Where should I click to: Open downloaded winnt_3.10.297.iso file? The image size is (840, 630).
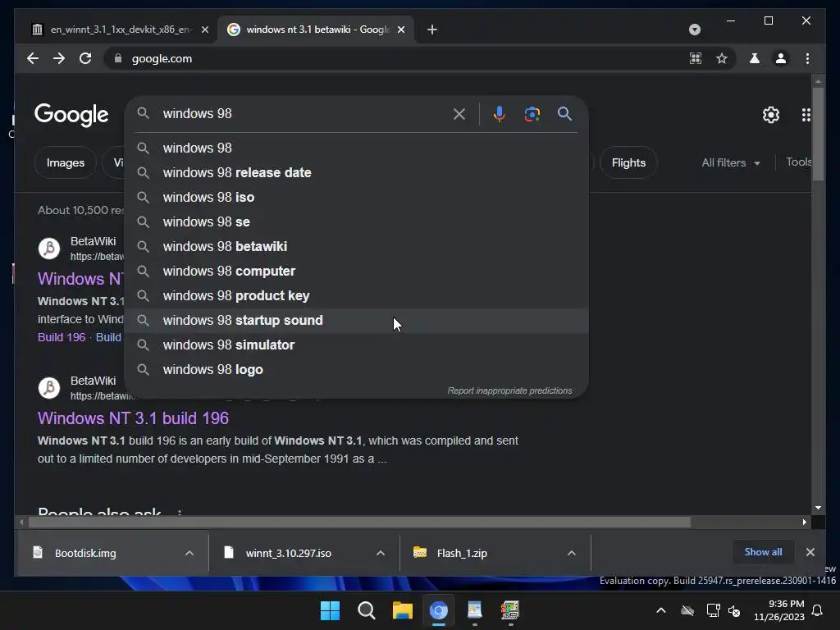[x=288, y=553]
